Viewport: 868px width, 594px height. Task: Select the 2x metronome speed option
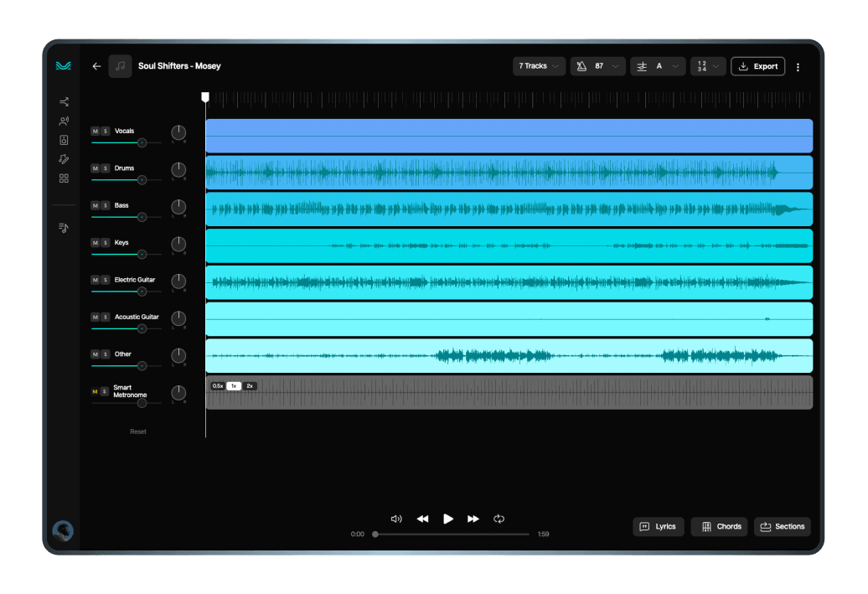[250, 385]
